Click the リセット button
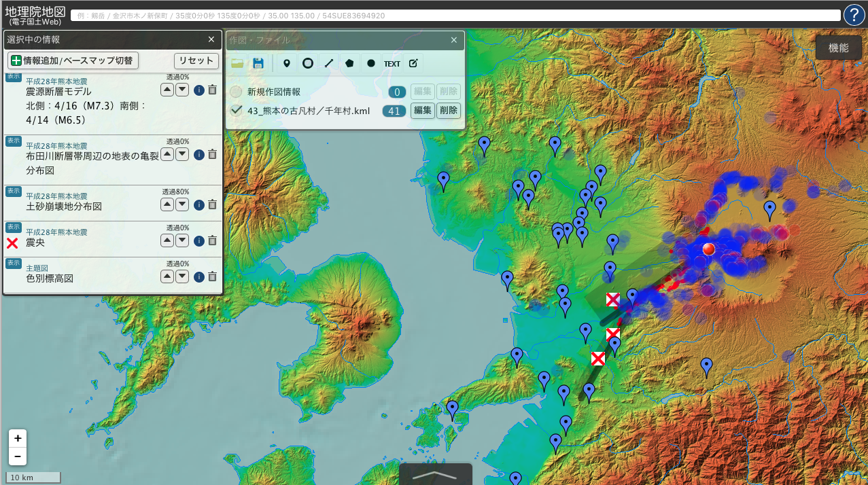The image size is (868, 485). point(196,60)
